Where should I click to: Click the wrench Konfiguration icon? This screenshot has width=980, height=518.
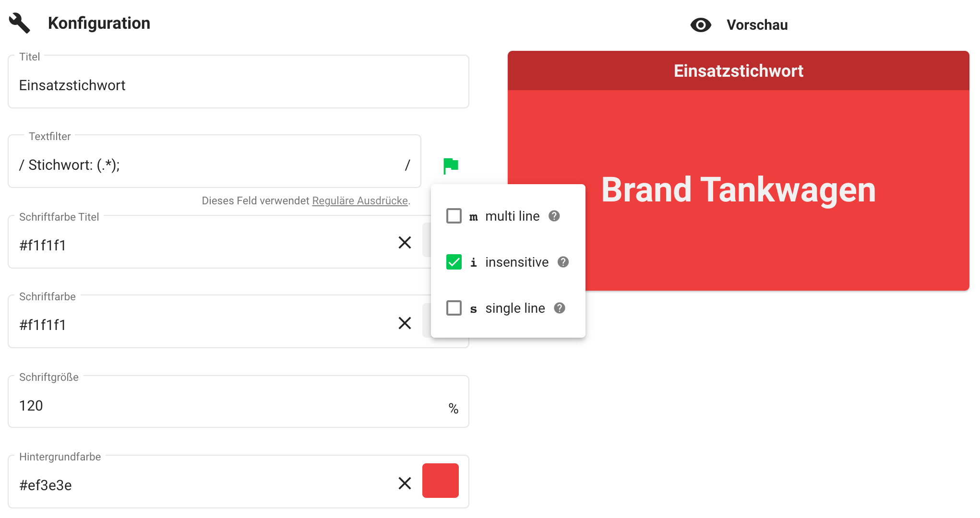click(x=20, y=23)
